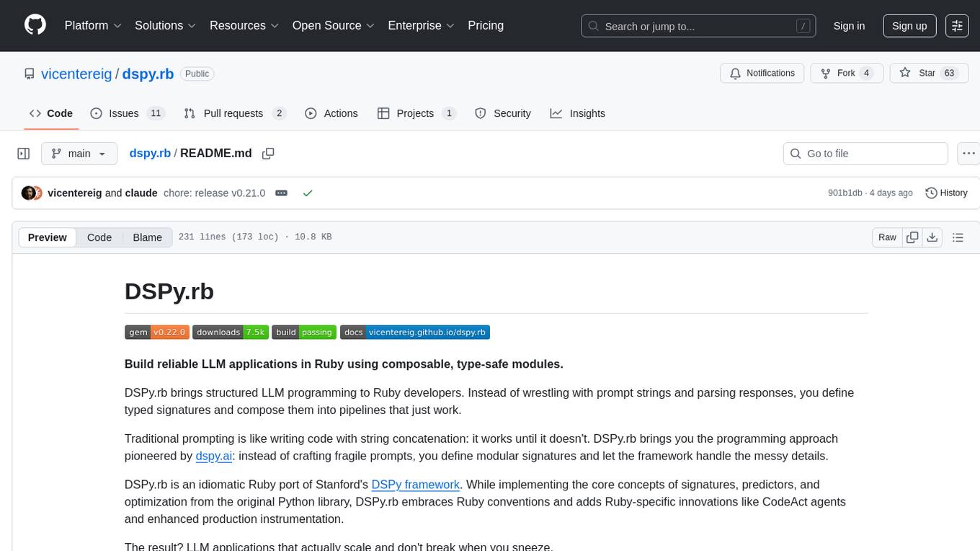Copy raw file contents
The width and height of the screenshot is (980, 551).
click(x=912, y=237)
